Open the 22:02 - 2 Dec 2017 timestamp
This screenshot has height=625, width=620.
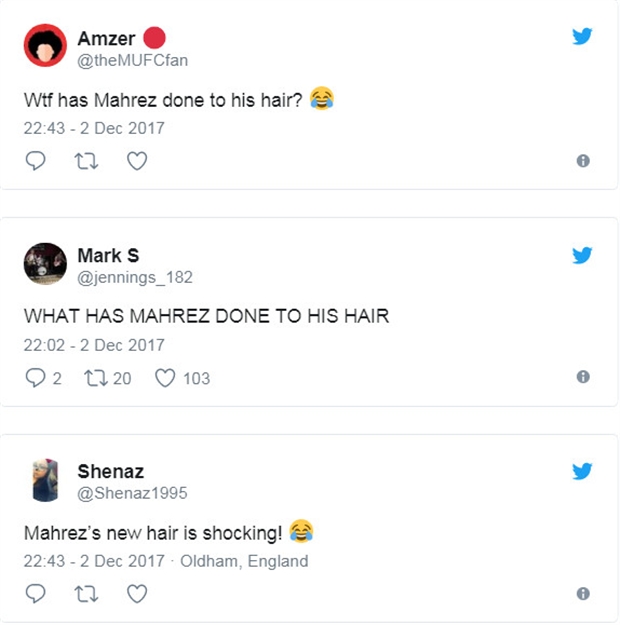tap(94, 345)
